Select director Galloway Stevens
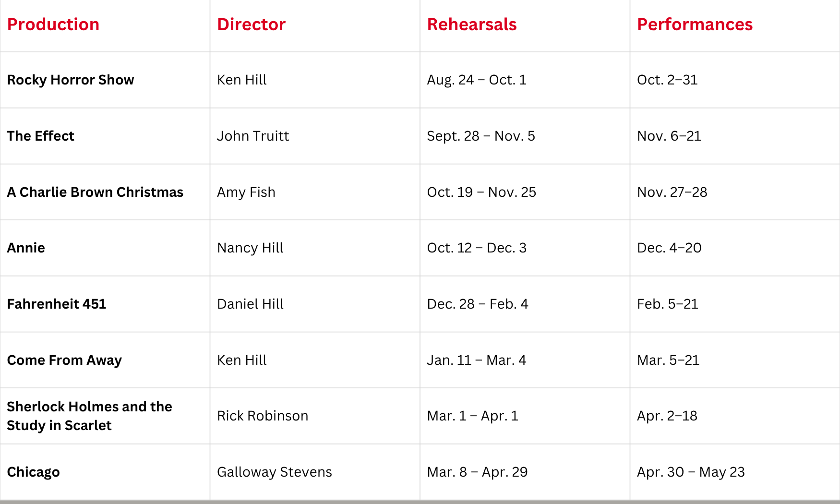This screenshot has width=840, height=504. 275,472
